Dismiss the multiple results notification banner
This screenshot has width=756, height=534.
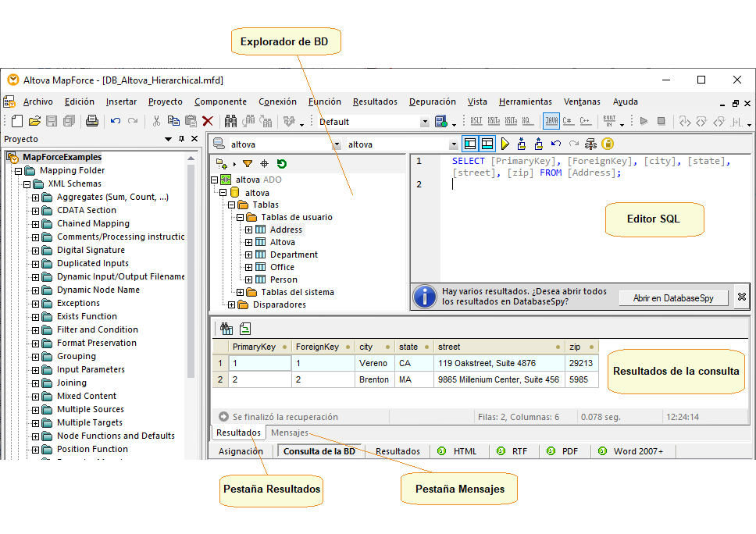click(x=740, y=297)
